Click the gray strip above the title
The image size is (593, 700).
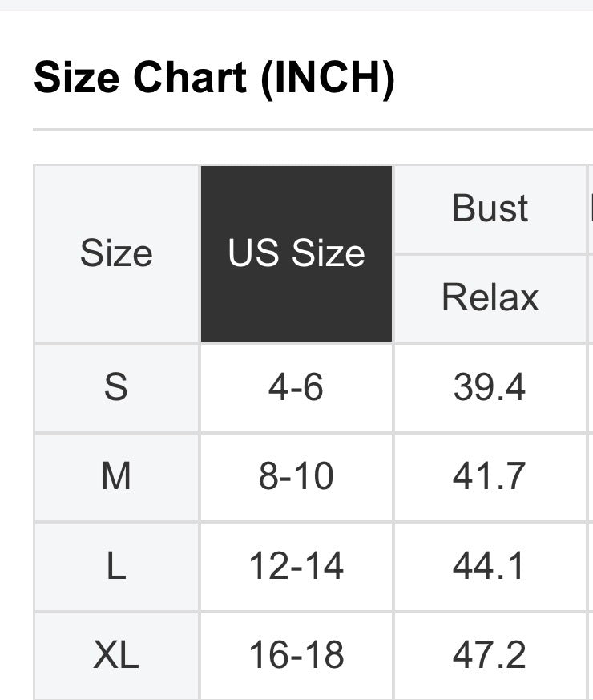pyautogui.click(x=296, y=5)
